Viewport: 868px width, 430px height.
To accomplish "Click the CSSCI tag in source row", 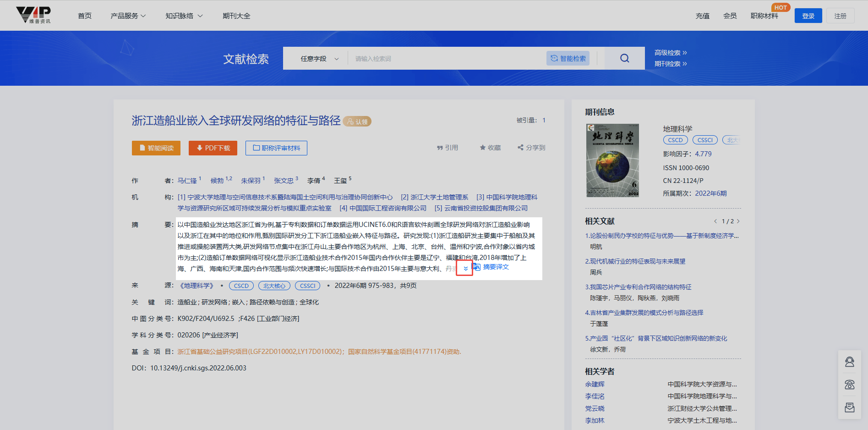I will (308, 286).
